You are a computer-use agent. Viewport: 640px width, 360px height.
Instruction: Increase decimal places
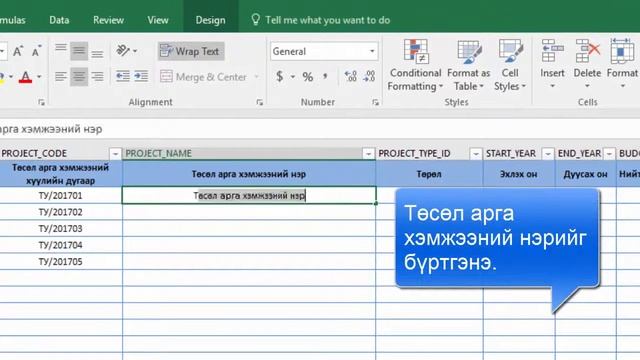tap(351, 76)
